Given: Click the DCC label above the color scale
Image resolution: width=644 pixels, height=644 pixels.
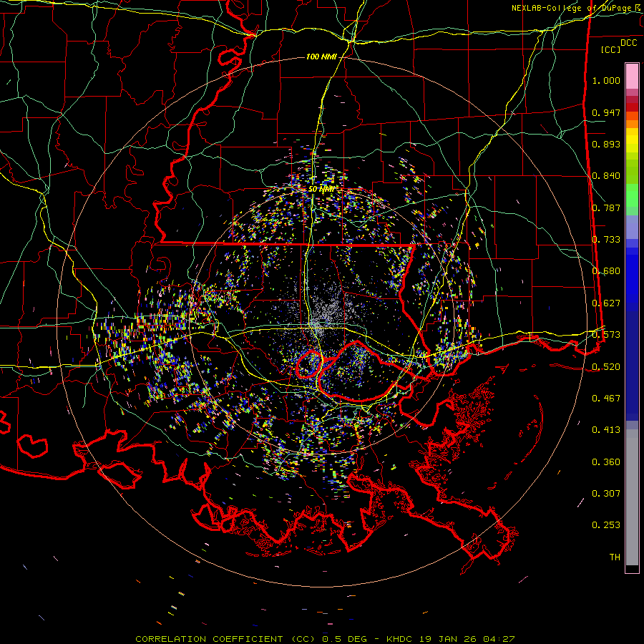Looking at the screenshot, I should (628, 43).
